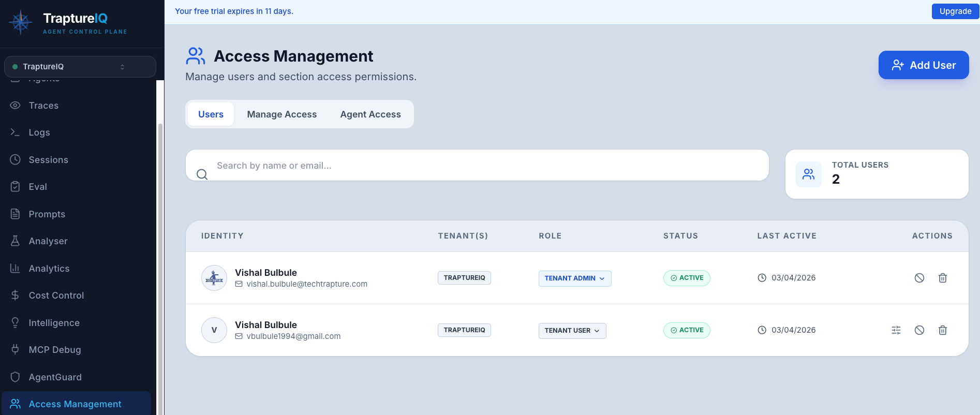The image size is (980, 415).
Task: Open the TENANT USER role dropdown
Action: click(x=572, y=331)
